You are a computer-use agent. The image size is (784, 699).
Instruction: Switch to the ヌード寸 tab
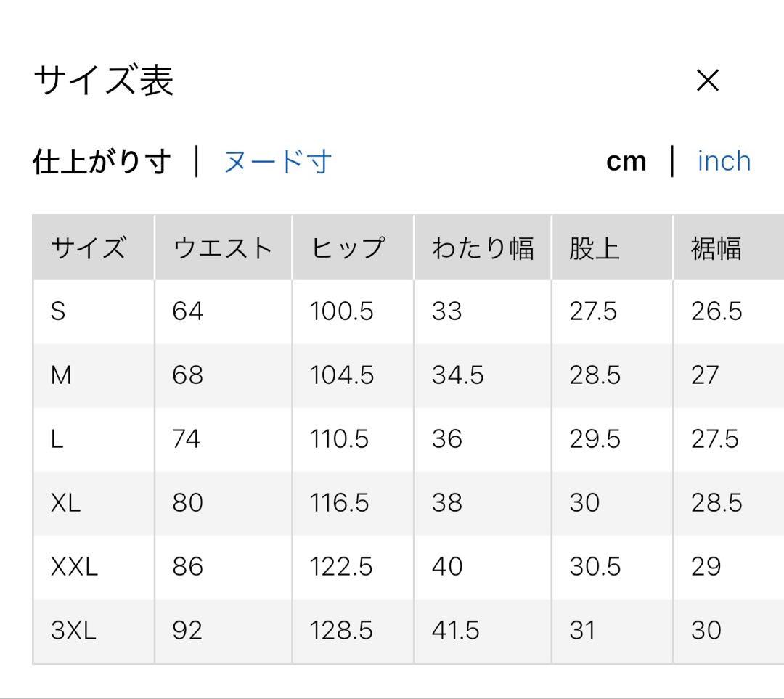pyautogui.click(x=277, y=161)
